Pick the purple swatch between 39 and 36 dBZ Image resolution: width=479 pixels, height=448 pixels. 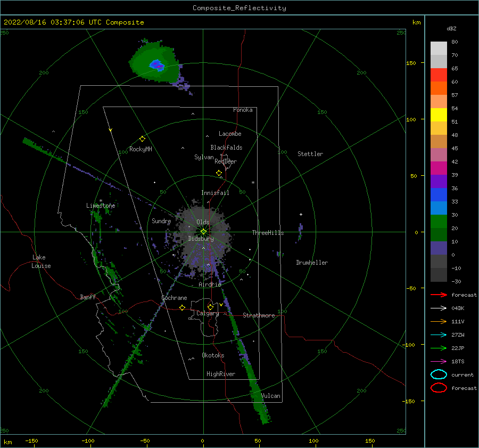pos(439,181)
